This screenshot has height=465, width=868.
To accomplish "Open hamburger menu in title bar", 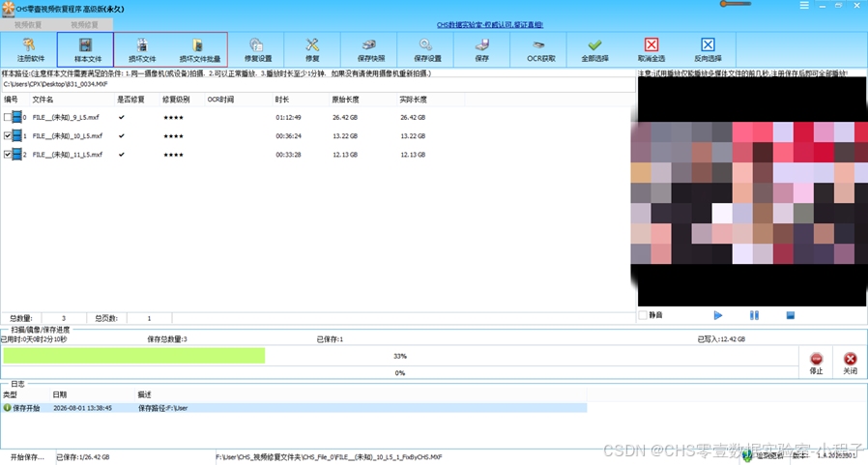I will pyautogui.click(x=804, y=5).
